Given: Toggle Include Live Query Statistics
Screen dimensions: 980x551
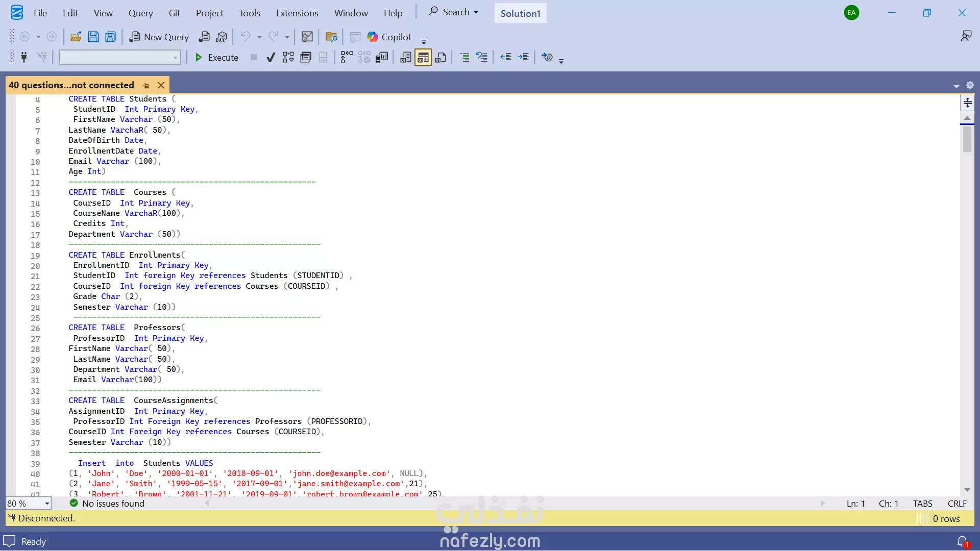Looking at the screenshot, I should (x=364, y=57).
